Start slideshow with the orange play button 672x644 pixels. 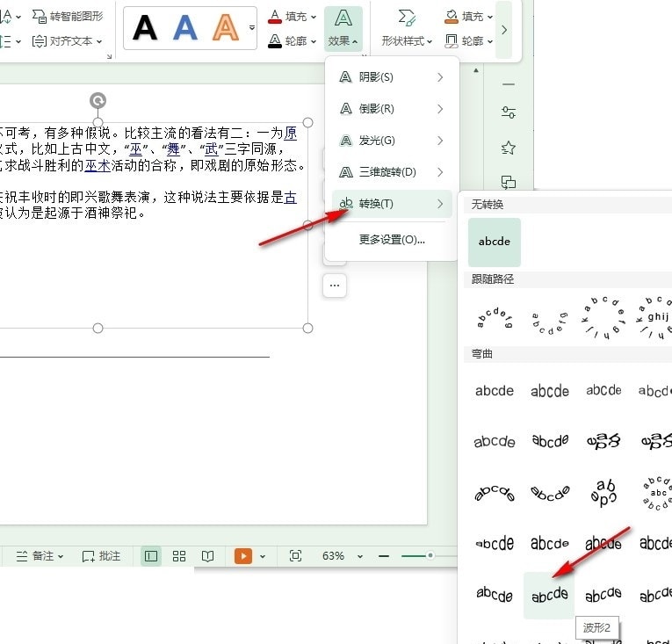tap(243, 556)
